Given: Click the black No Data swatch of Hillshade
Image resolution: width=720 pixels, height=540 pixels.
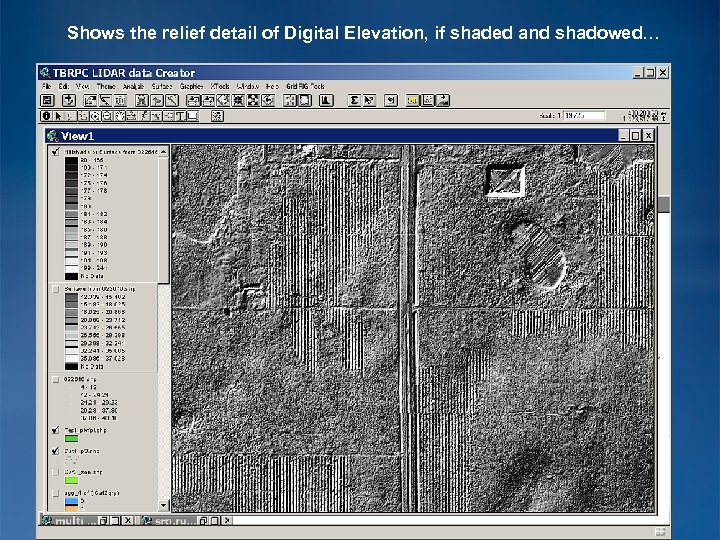Looking at the screenshot, I should click(x=71, y=276).
